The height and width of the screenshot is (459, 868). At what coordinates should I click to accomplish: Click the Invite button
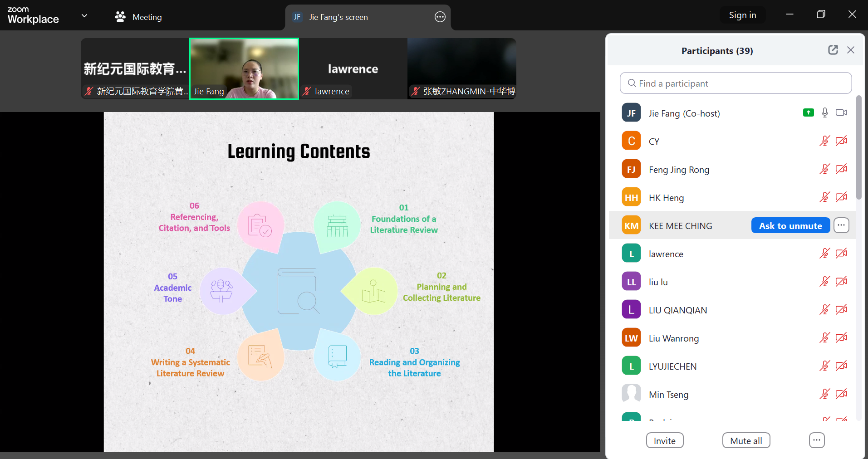point(664,440)
